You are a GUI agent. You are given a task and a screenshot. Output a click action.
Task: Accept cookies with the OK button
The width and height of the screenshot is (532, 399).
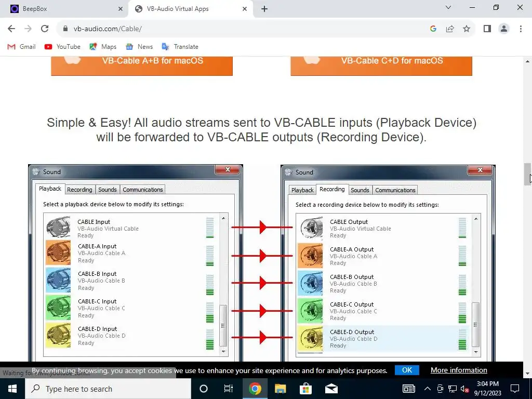point(407,370)
